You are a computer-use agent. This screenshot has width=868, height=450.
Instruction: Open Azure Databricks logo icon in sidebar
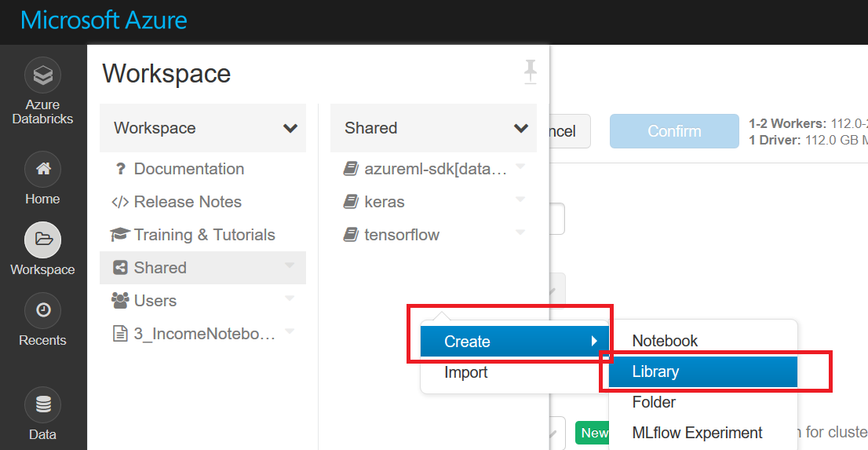(x=42, y=75)
